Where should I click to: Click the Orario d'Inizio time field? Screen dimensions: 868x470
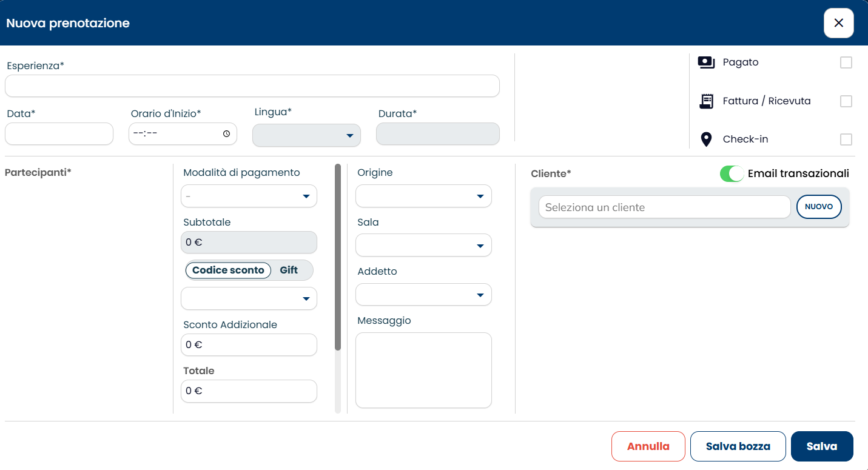tap(183, 133)
